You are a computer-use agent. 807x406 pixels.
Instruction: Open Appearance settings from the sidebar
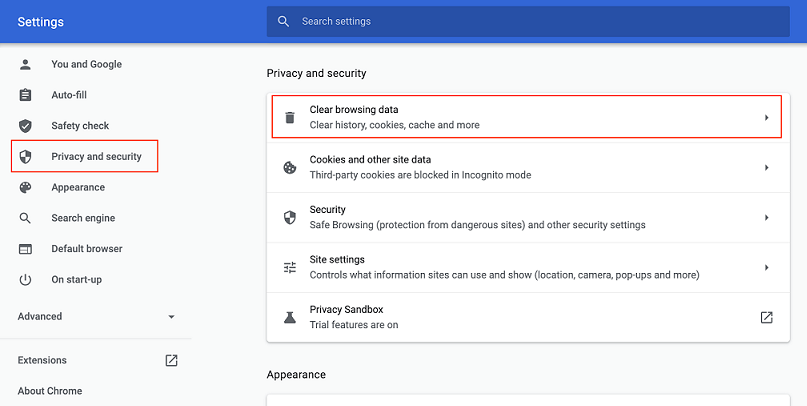pyautogui.click(x=78, y=187)
